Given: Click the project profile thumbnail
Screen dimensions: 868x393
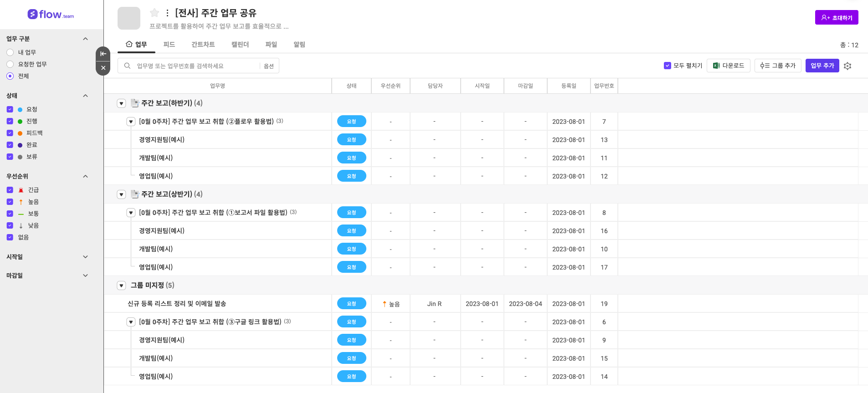Looking at the screenshot, I should 129,18.
